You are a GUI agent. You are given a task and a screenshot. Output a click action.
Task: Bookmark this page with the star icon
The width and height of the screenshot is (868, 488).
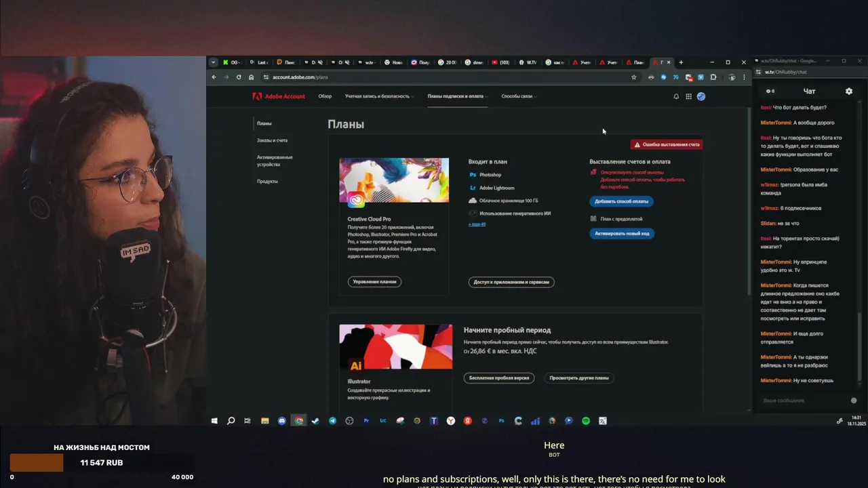point(634,77)
